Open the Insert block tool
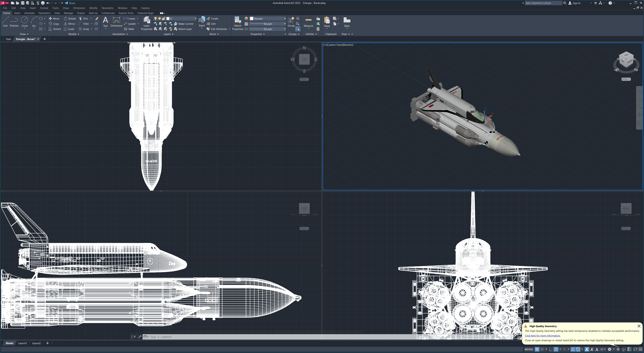Viewport: 644px width, 353px height. [202, 22]
